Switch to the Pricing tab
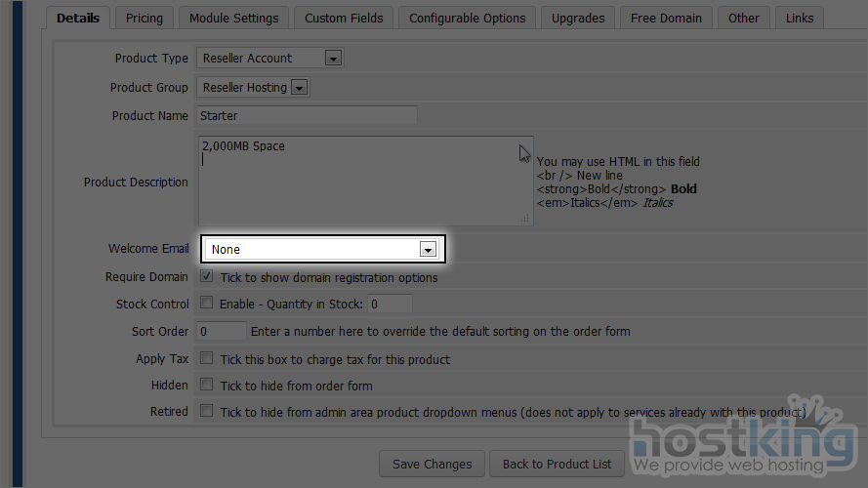 pyautogui.click(x=145, y=18)
